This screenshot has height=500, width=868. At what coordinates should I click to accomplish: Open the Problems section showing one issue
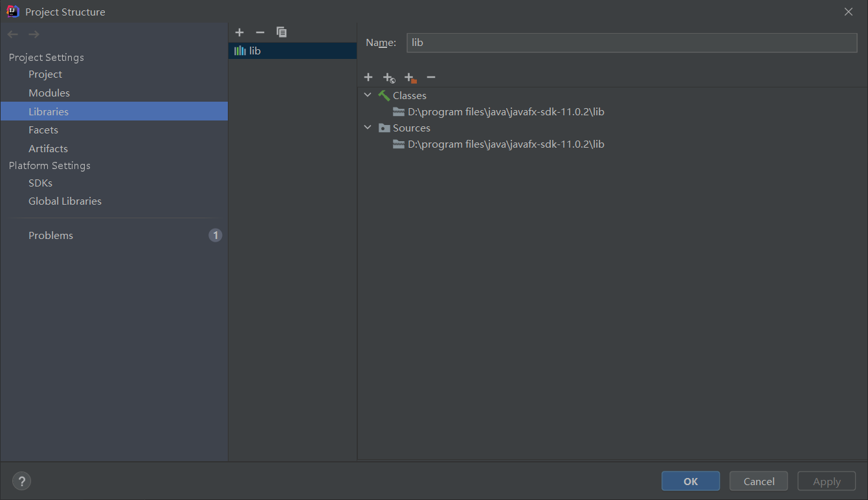(x=50, y=235)
